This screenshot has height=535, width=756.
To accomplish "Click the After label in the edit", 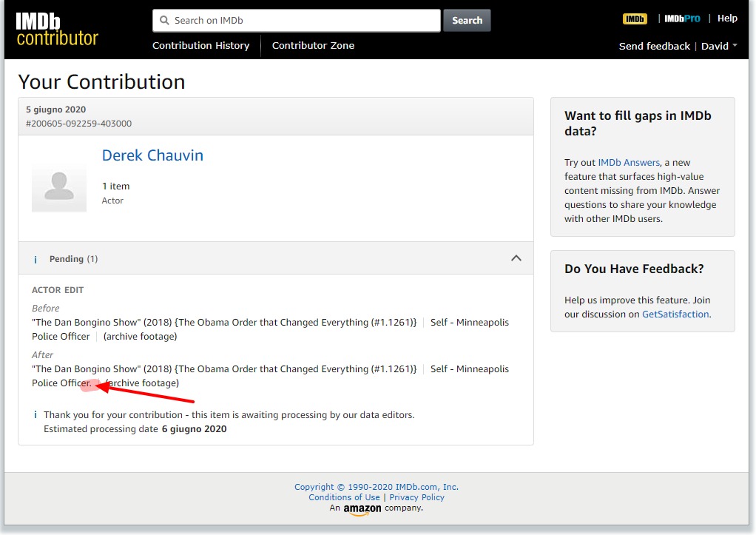I will pos(42,355).
